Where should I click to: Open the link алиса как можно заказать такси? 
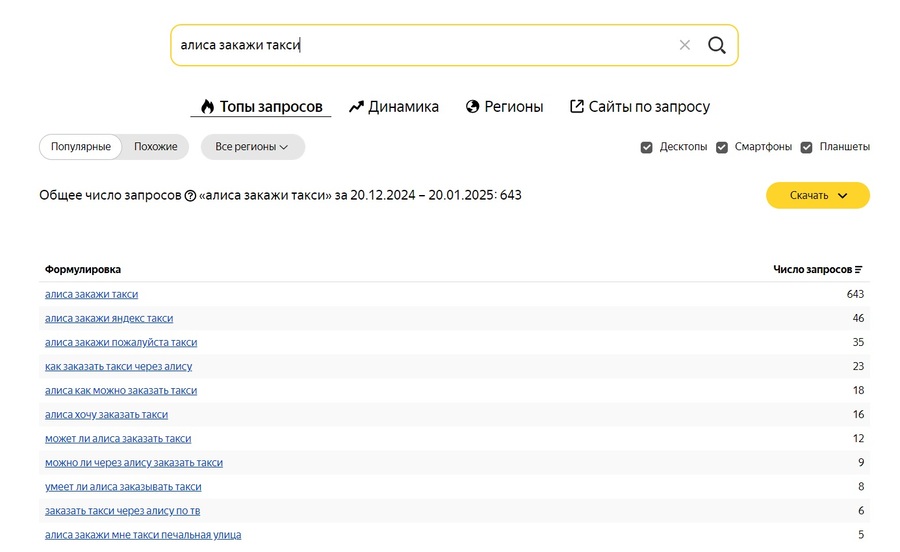[121, 391]
